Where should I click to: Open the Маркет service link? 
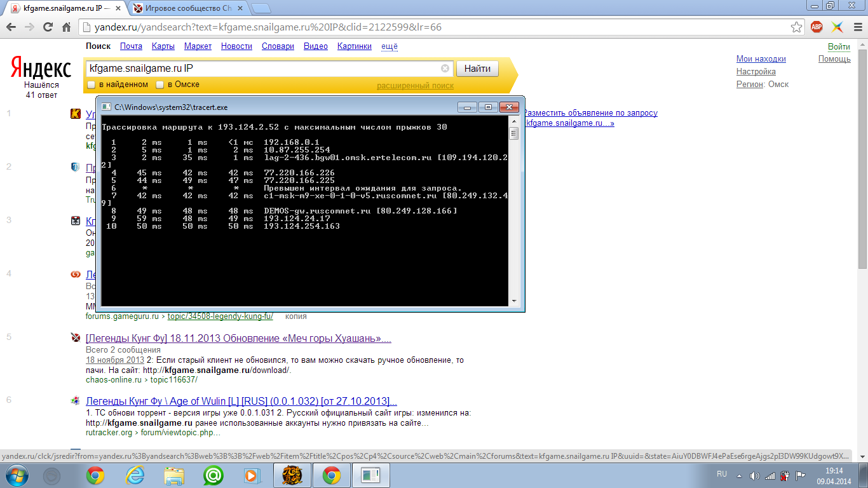pos(198,46)
